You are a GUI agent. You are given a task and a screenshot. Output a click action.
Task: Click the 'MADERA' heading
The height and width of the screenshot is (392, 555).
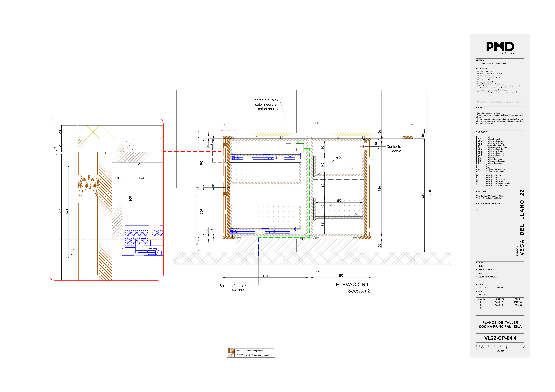click(x=480, y=60)
